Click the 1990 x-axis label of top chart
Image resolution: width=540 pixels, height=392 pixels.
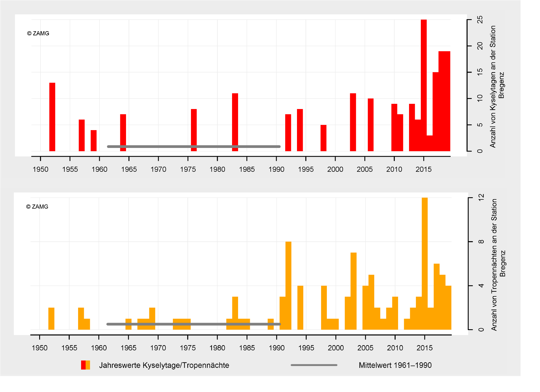click(276, 169)
